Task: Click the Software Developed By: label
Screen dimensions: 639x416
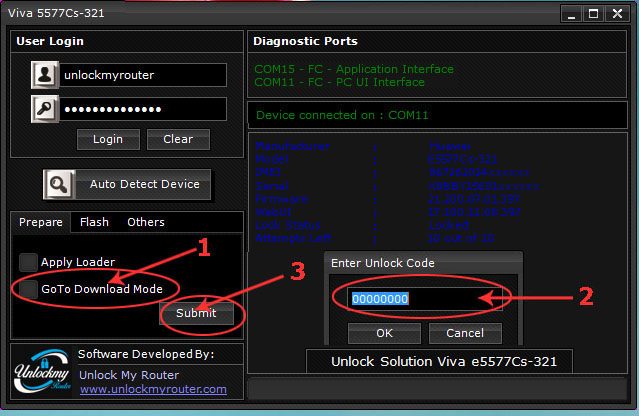Action: [146, 354]
